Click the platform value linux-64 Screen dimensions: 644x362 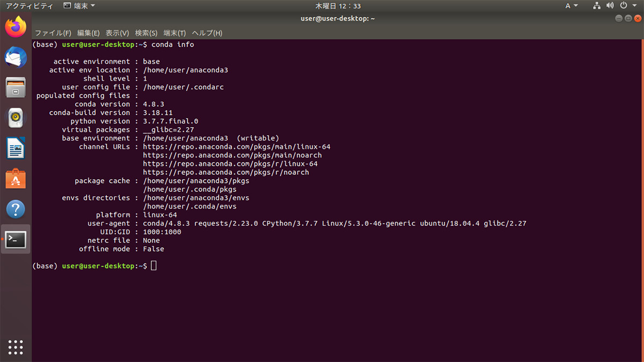point(160,215)
